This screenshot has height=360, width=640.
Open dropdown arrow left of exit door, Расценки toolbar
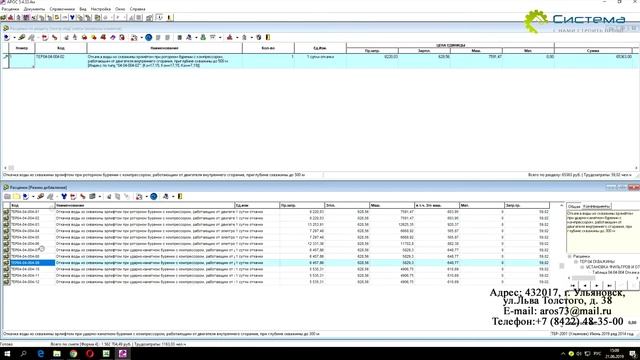pos(173,197)
